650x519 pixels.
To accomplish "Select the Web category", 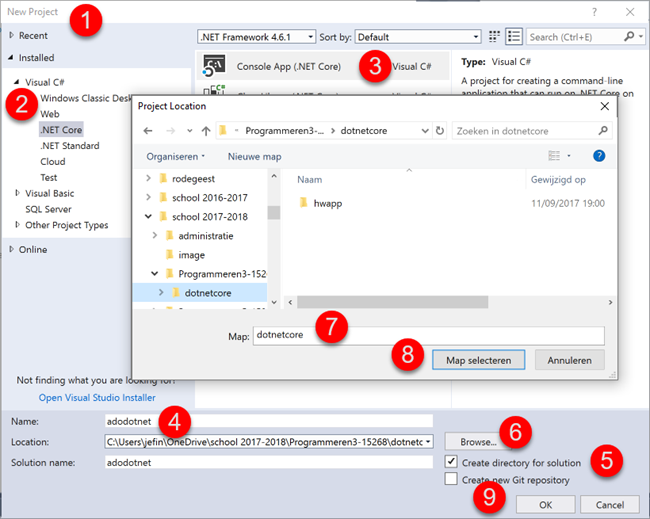I will pyautogui.click(x=50, y=114).
